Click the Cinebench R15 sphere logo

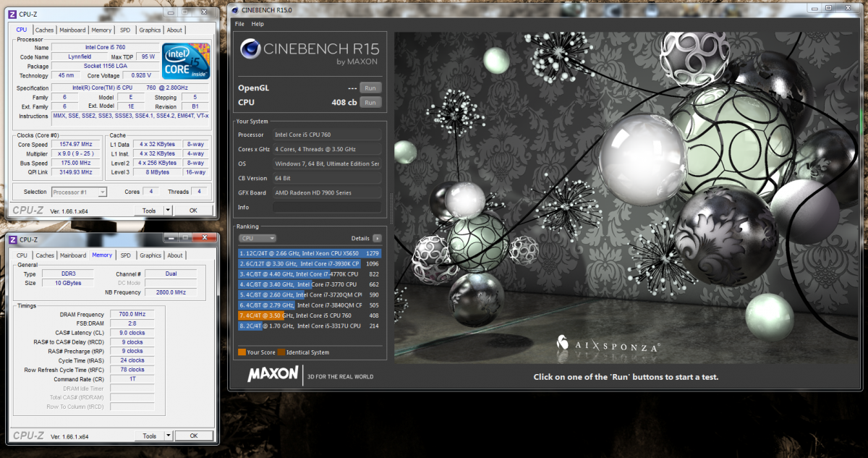click(249, 50)
